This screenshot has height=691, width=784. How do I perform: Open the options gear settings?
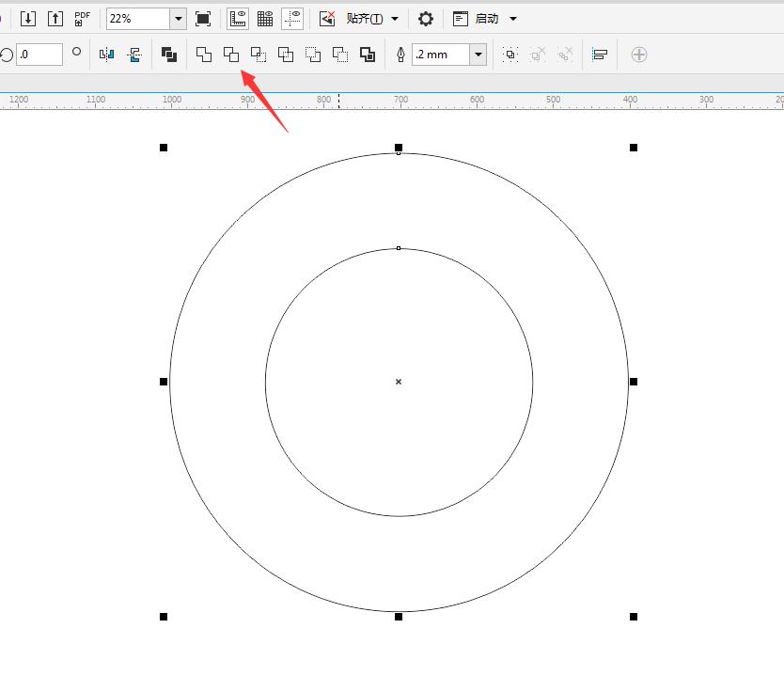pyautogui.click(x=426, y=19)
